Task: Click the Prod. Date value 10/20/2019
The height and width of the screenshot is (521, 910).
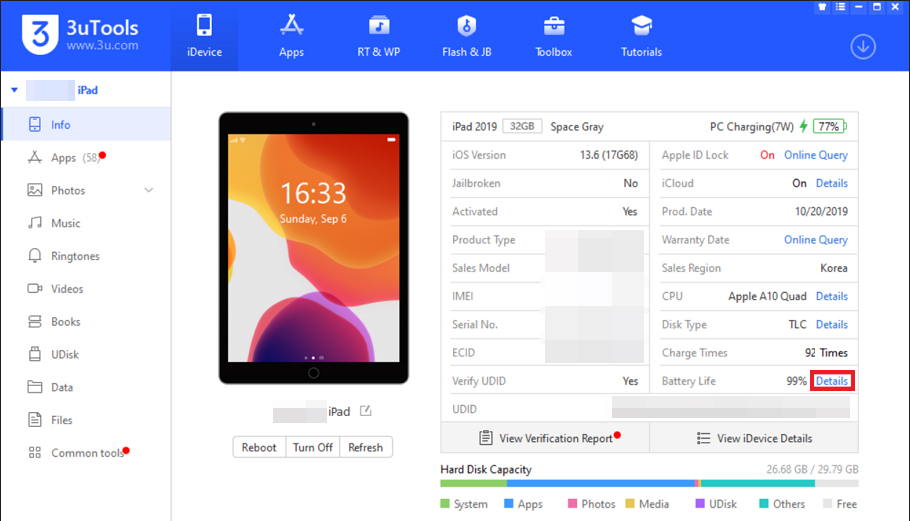Action: [821, 212]
